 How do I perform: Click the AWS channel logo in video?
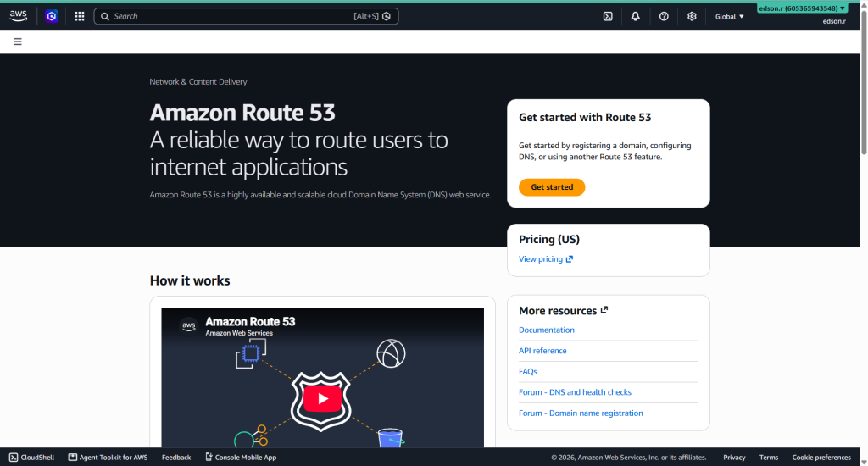189,326
